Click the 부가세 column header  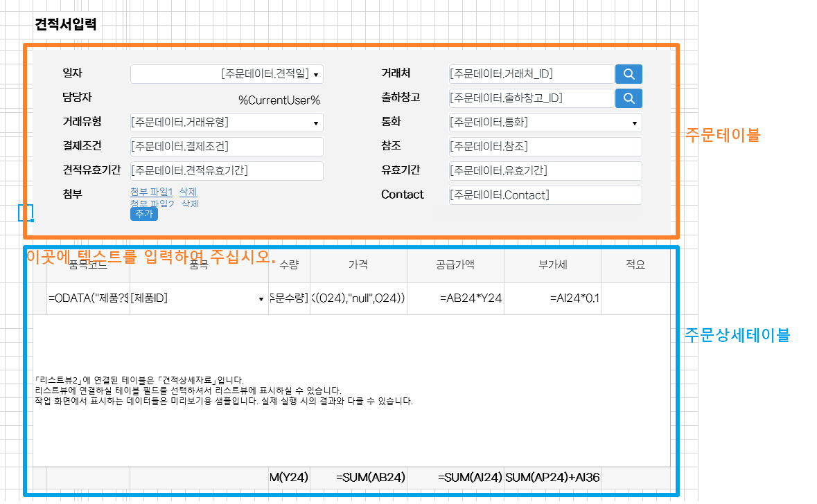(553, 265)
